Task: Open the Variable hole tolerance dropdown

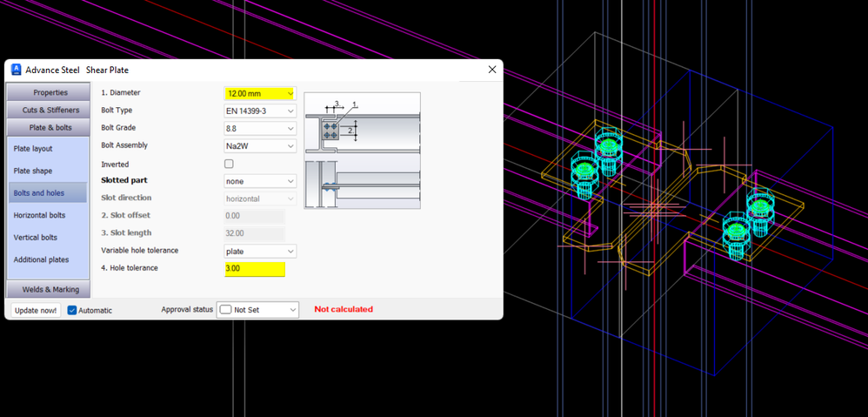Action: tap(260, 252)
